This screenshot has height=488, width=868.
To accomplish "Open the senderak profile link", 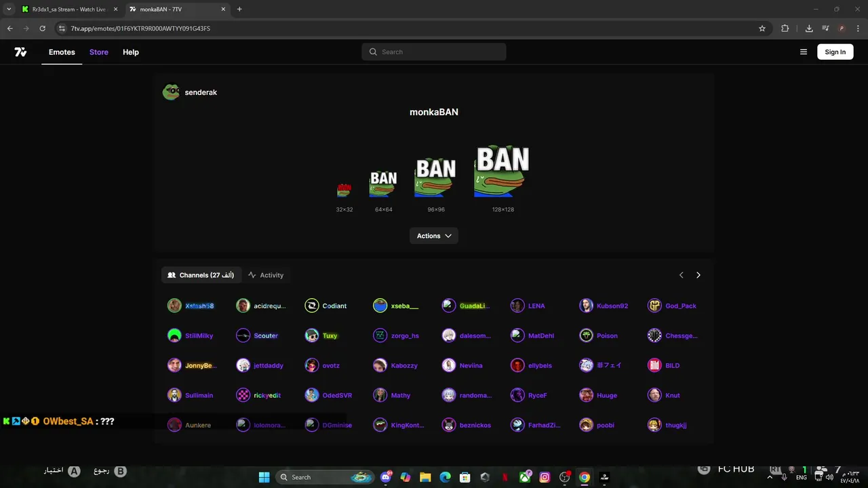I will pyautogui.click(x=201, y=92).
